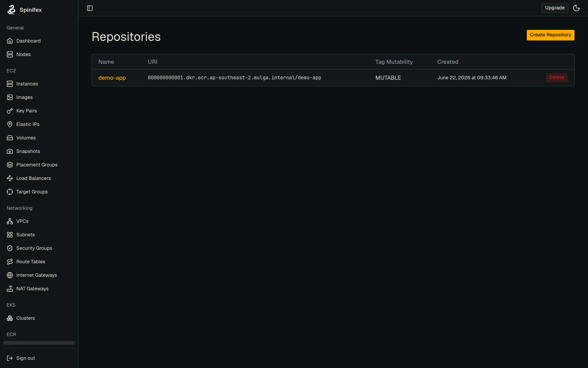Navigate to Snapshots
Viewport: 588px width, 368px height.
39,151
